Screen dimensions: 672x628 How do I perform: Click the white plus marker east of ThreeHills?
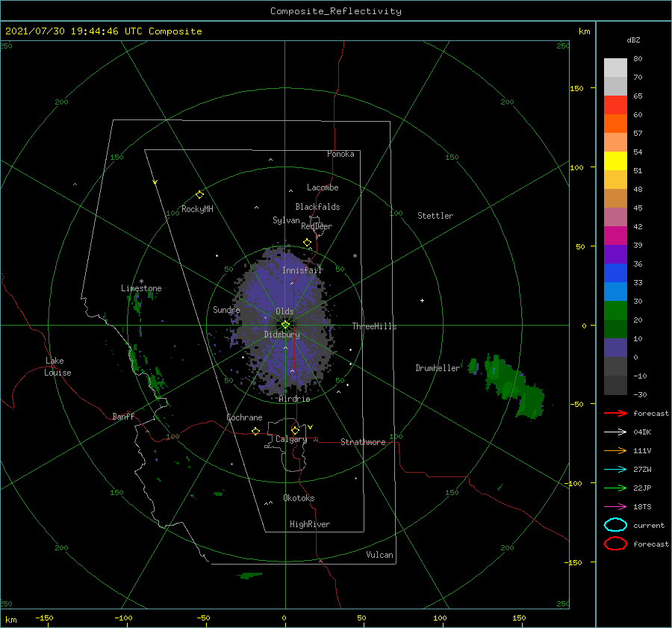tap(422, 300)
